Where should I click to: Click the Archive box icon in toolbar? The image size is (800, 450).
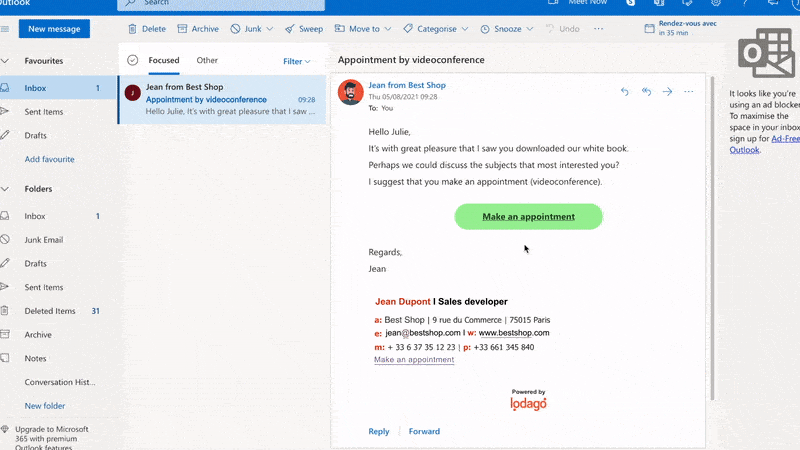point(182,29)
